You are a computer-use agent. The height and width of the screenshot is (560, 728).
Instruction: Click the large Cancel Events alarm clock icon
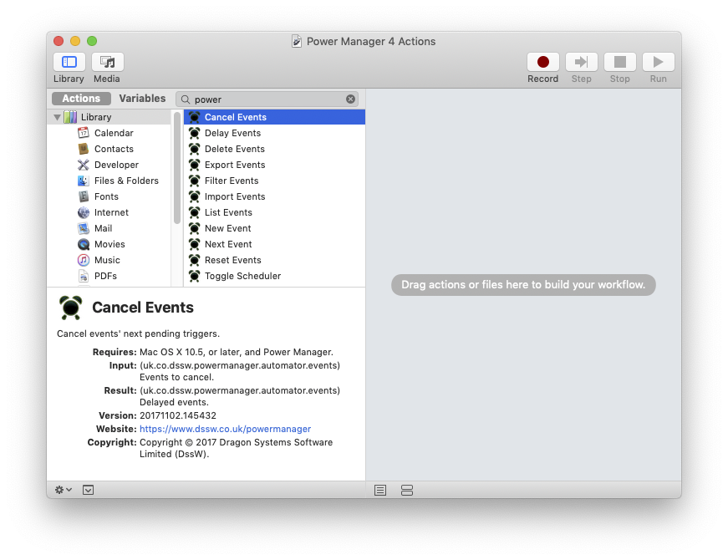70,308
